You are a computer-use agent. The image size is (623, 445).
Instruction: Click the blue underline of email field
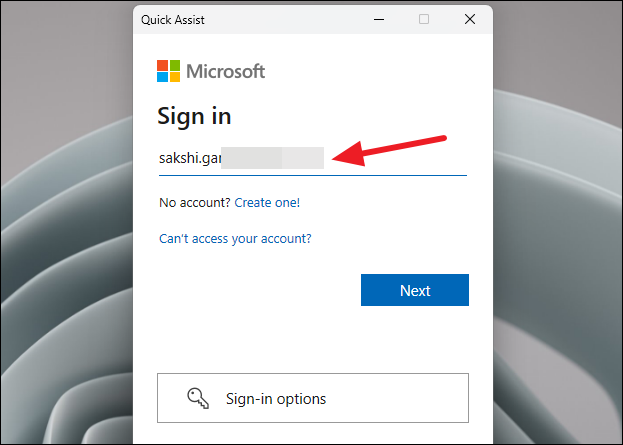[x=313, y=175]
